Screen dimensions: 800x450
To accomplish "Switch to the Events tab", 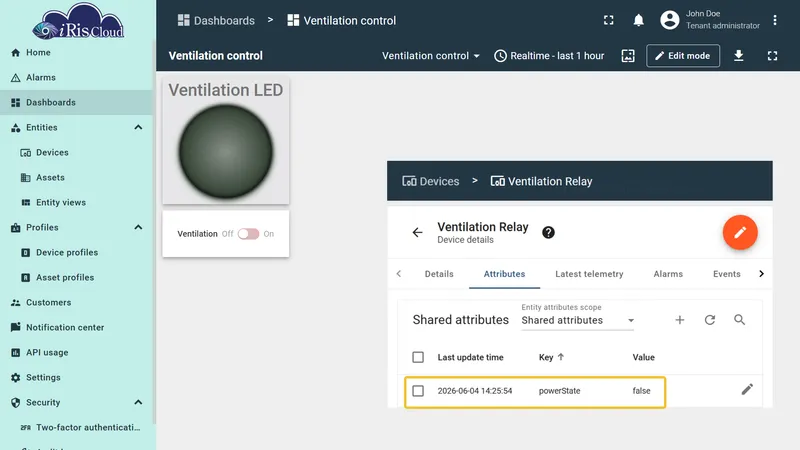I will [x=727, y=274].
